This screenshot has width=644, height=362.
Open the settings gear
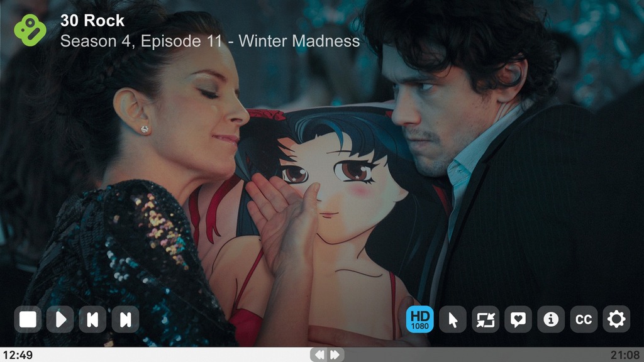point(616,319)
